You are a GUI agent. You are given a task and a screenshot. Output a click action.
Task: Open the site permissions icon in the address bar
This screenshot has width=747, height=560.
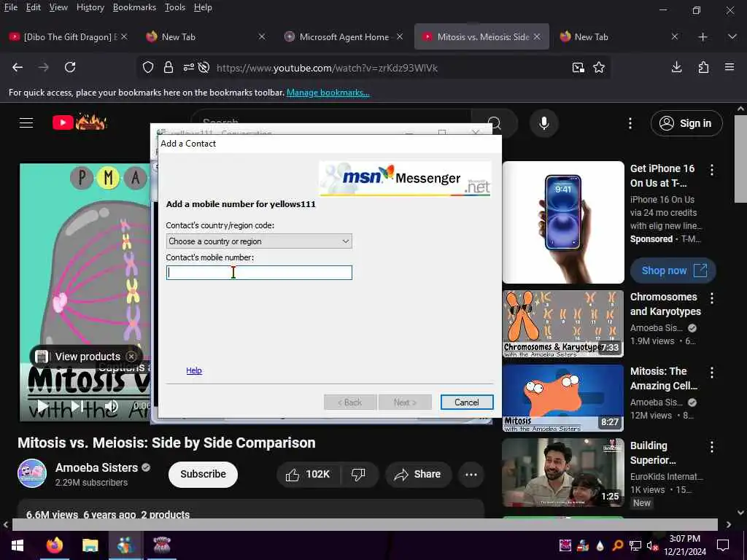189,68
